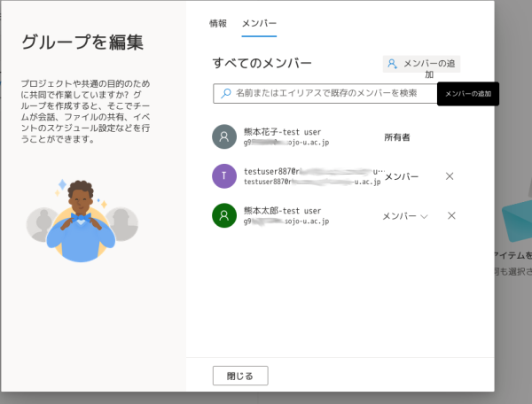Remove testuser8870 using the X icon
This screenshot has width=532, height=404.
click(450, 176)
